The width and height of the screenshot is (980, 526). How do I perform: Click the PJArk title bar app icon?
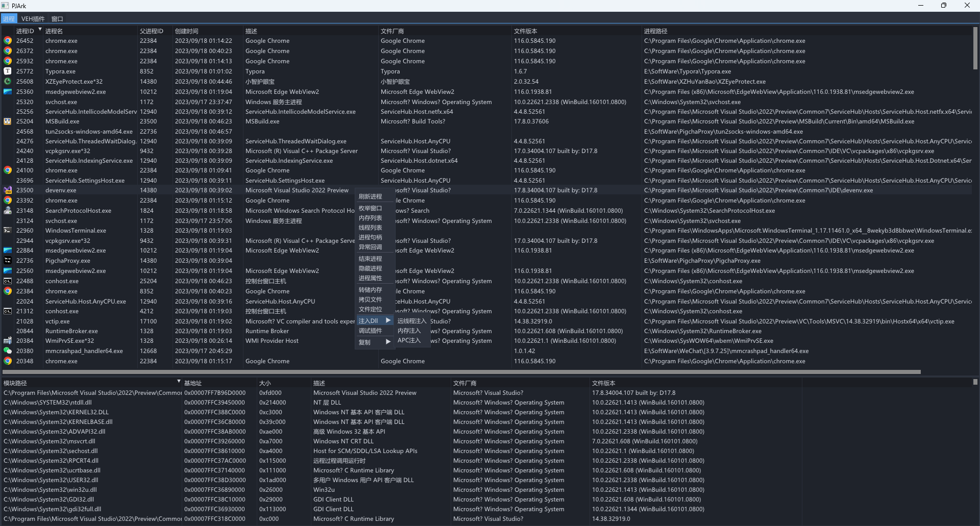pyautogui.click(x=5, y=6)
